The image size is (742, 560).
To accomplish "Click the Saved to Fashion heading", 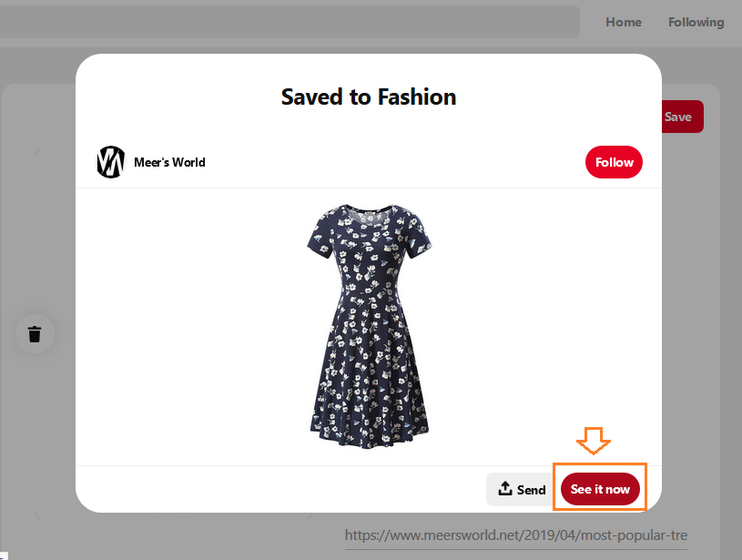I will (368, 97).
